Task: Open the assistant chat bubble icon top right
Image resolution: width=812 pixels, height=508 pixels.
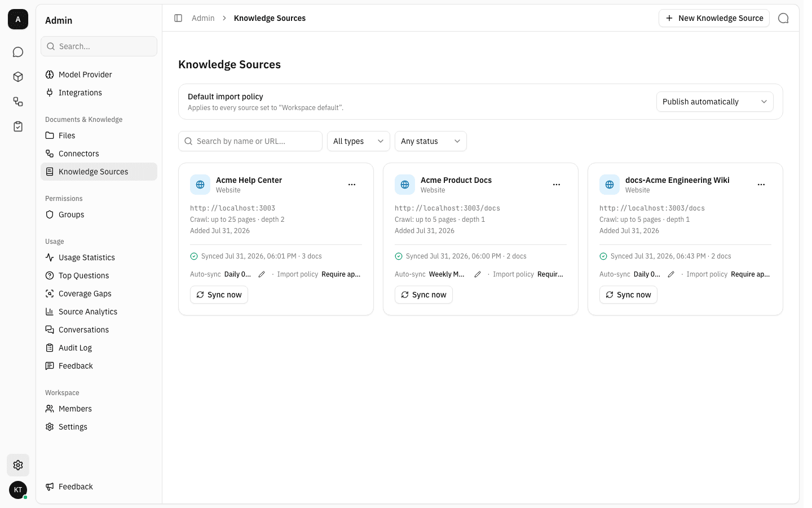Action: (783, 18)
